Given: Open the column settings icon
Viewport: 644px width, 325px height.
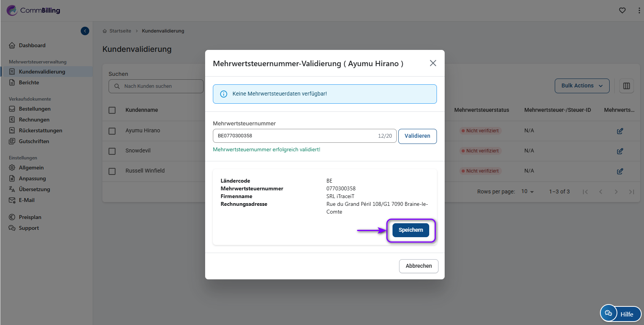Looking at the screenshot, I should (626, 86).
